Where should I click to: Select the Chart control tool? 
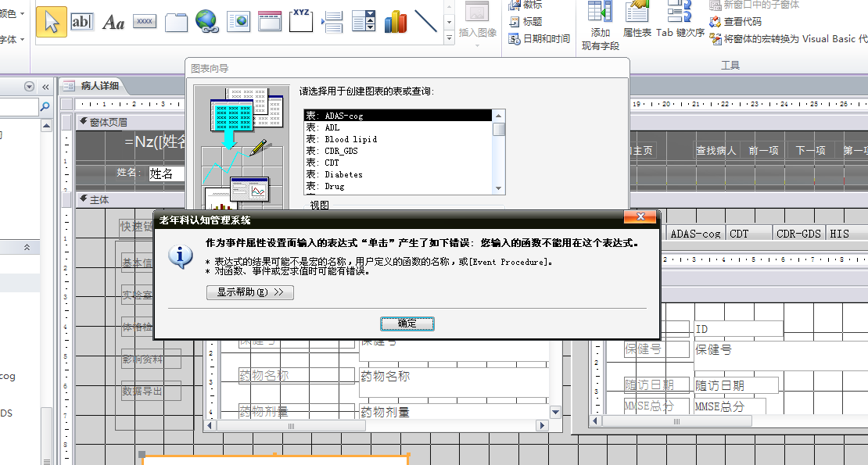[395, 22]
